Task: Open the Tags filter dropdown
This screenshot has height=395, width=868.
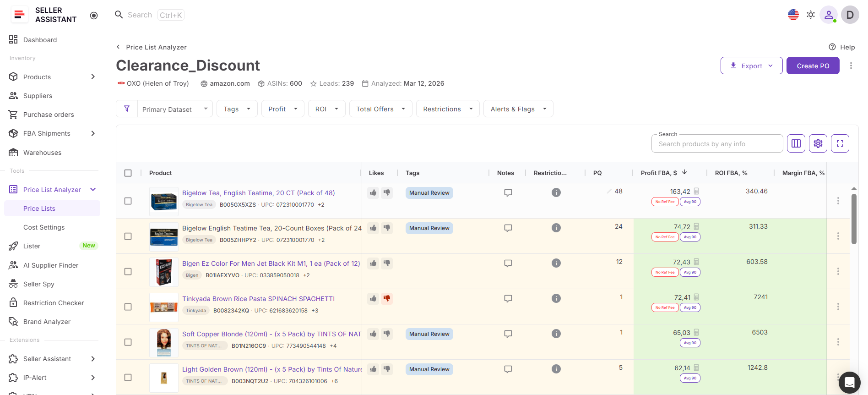Action: (237, 109)
